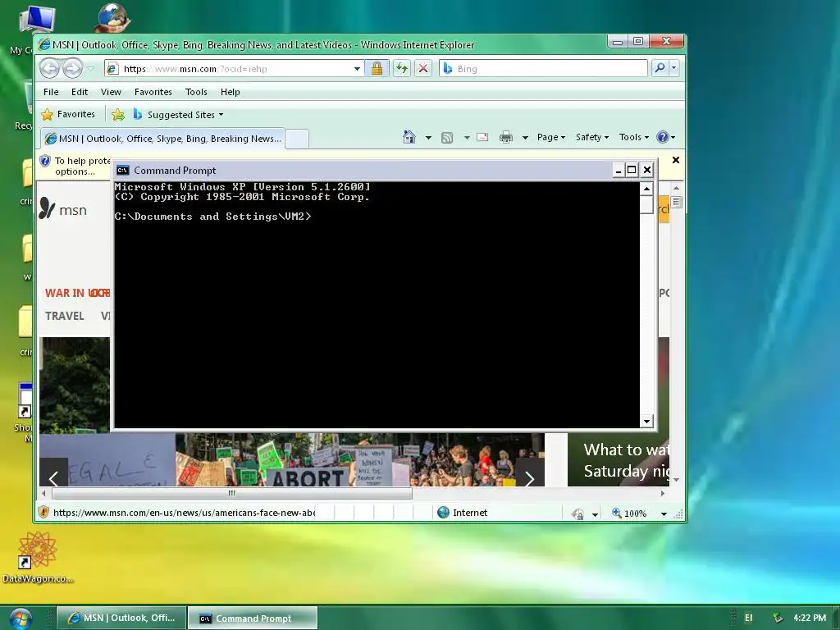The image size is (840, 630).
Task: Refresh the page with the green arrows
Action: pos(401,68)
